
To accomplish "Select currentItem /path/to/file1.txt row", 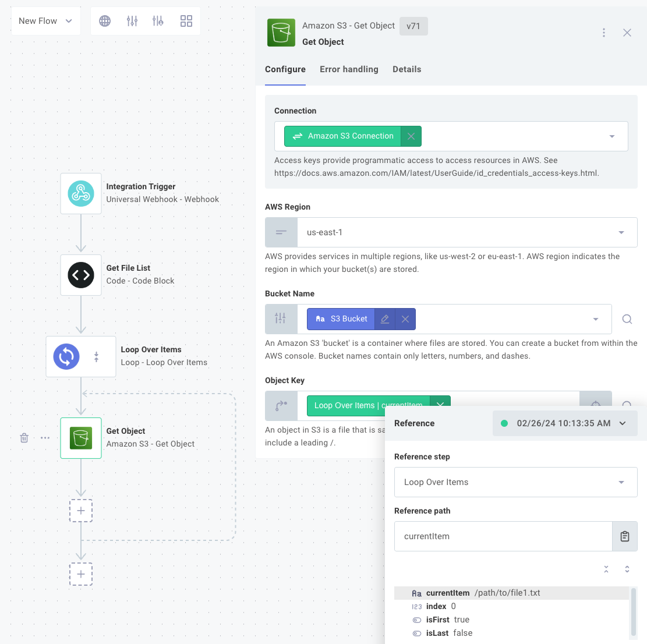I will pos(512,593).
